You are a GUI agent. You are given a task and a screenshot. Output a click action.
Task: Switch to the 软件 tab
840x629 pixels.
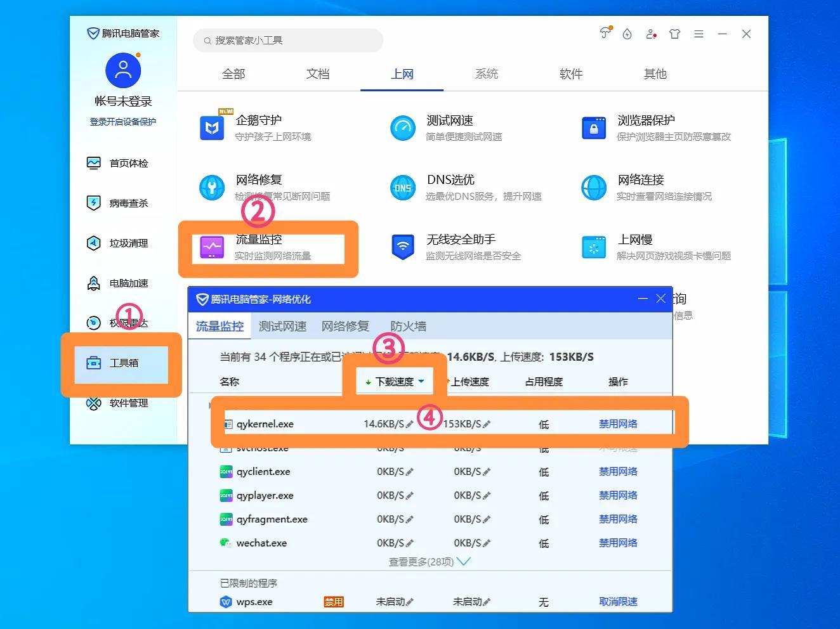tap(571, 74)
